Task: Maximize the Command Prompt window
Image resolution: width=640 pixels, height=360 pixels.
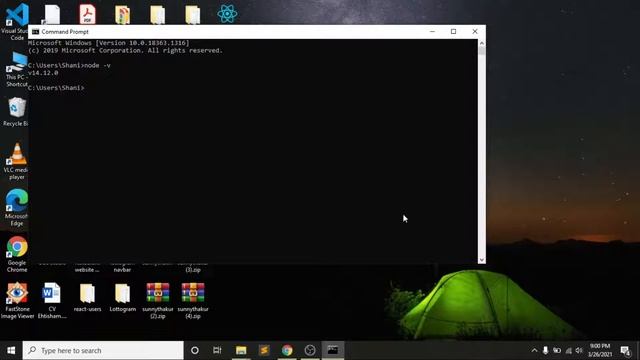Action: pyautogui.click(x=453, y=31)
